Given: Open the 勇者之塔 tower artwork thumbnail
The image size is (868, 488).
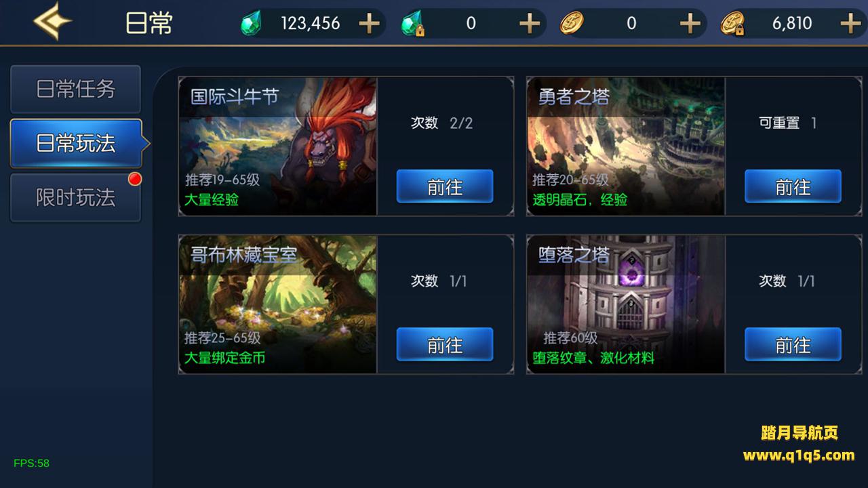Looking at the screenshot, I should tap(626, 146).
